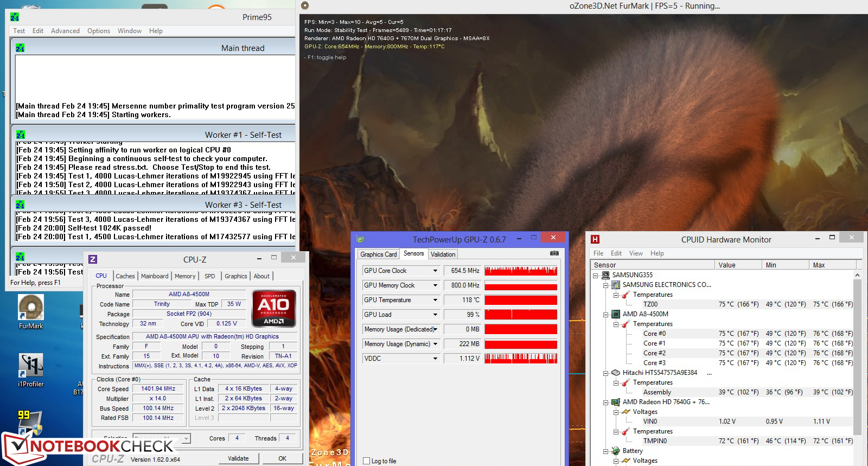This screenshot has width=868, height=466.
Task: Collapse the Hitachi HTS547575A9E384 tree node
Action: point(605,373)
